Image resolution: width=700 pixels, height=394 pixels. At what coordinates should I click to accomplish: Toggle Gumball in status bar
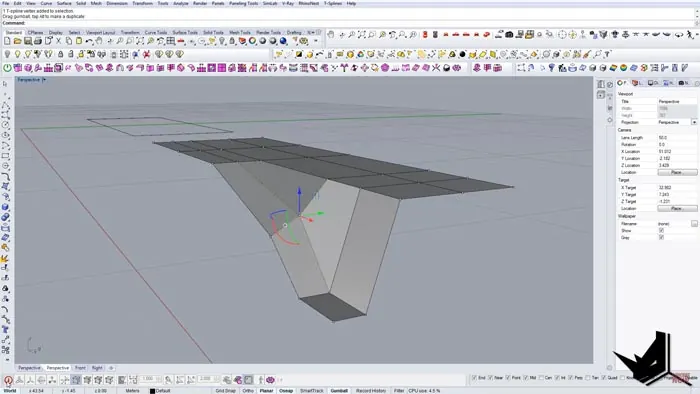(339, 391)
